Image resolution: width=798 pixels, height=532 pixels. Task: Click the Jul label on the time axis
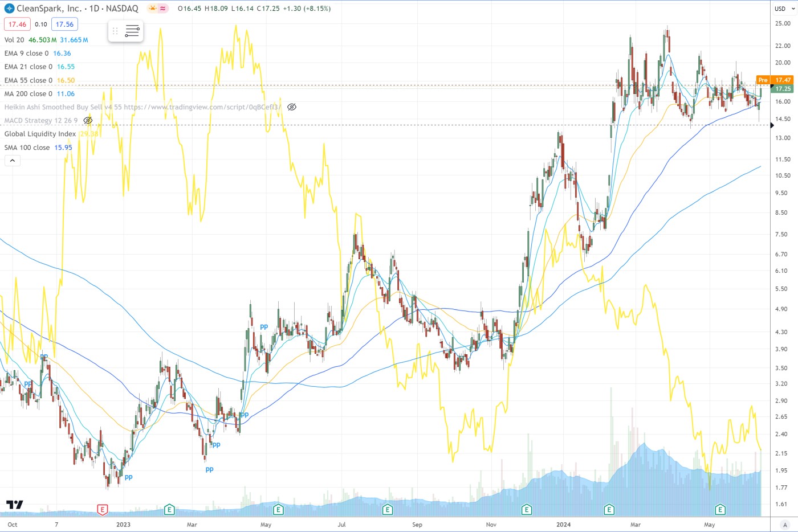(341, 525)
